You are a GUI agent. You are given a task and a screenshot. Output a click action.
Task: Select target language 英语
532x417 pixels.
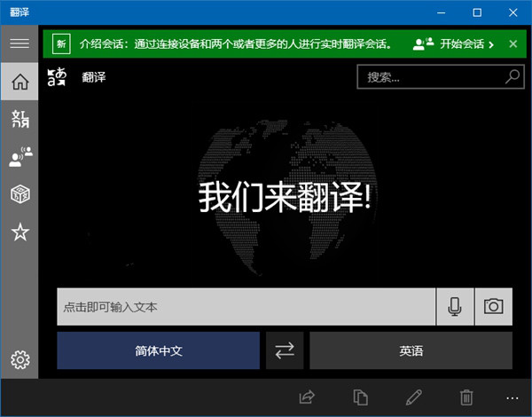tap(411, 350)
